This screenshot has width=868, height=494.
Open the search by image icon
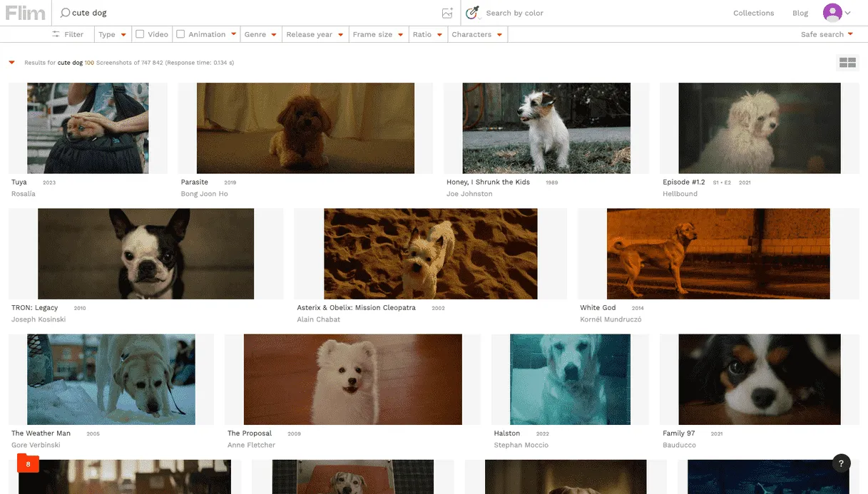click(447, 13)
